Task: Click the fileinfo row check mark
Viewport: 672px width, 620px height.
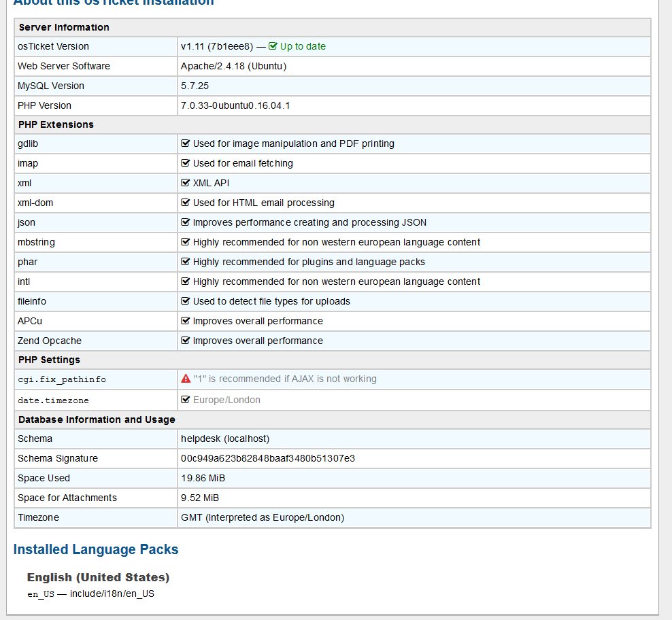Action: click(x=185, y=301)
